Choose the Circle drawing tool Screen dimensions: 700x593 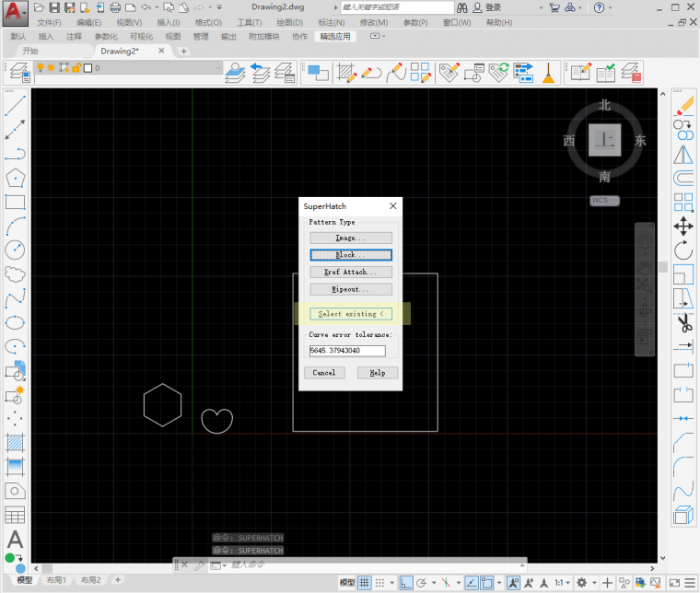15,250
